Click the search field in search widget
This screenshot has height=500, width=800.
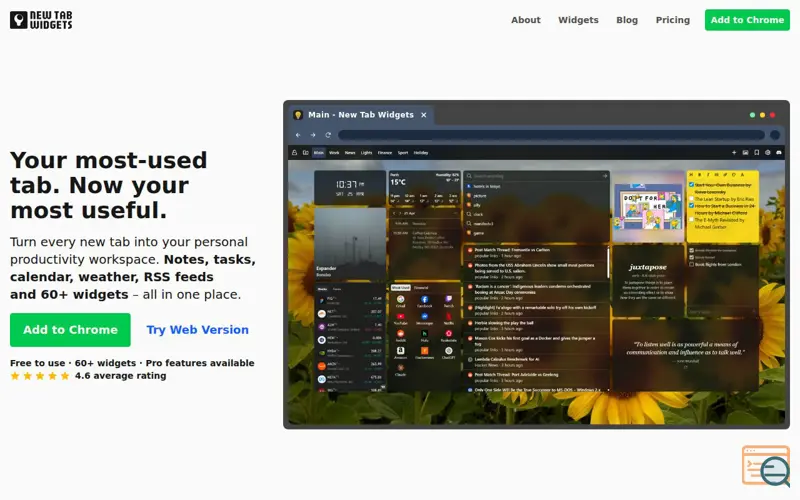point(534,176)
